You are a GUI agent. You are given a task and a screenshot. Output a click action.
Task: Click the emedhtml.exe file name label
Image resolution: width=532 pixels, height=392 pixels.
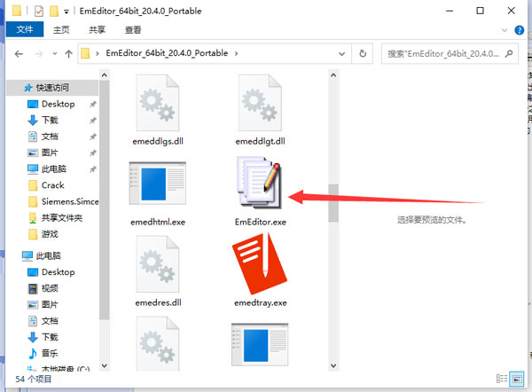click(x=158, y=223)
